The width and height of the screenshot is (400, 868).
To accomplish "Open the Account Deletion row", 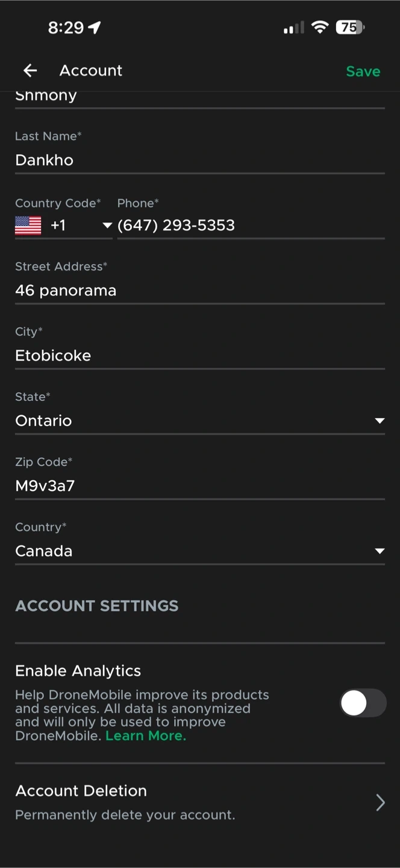I will point(181,802).
